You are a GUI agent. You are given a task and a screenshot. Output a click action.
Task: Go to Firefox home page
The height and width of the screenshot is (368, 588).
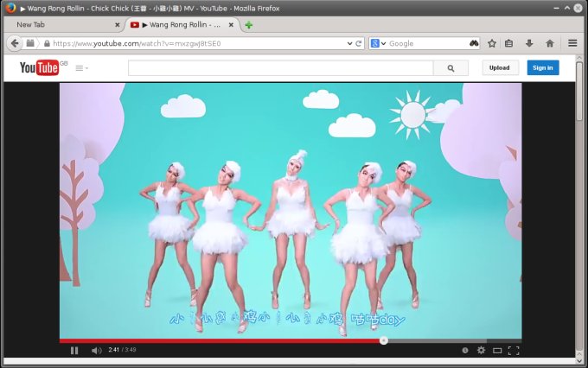550,43
